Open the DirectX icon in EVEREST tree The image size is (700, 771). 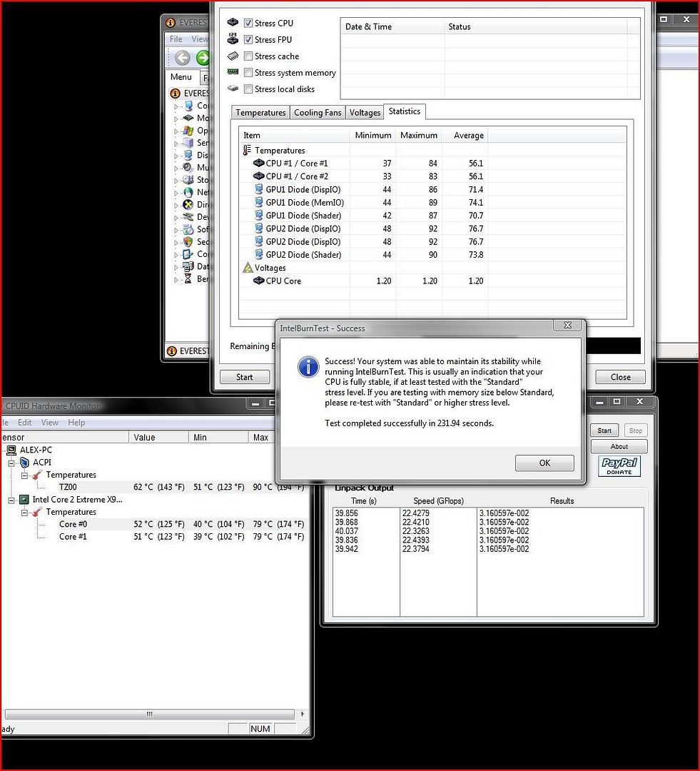pos(188,205)
